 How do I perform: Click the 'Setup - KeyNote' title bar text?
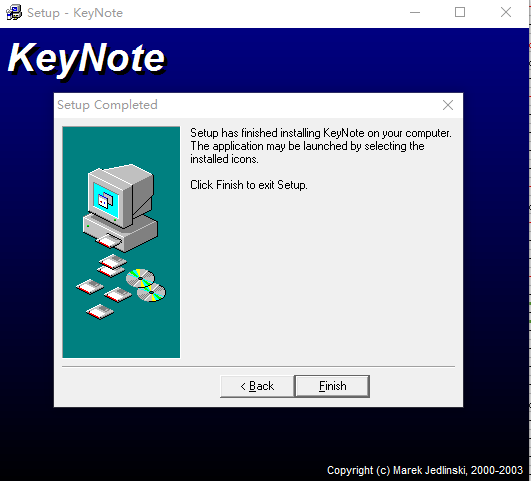(x=75, y=13)
